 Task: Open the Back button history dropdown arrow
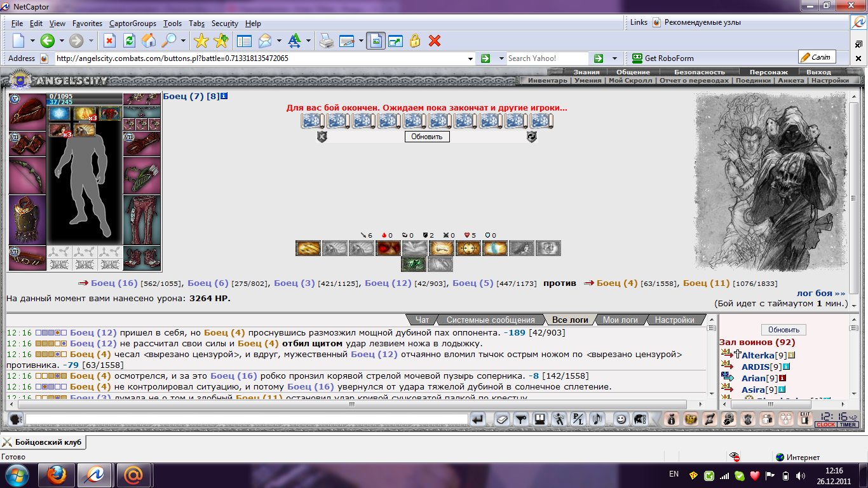(62, 41)
